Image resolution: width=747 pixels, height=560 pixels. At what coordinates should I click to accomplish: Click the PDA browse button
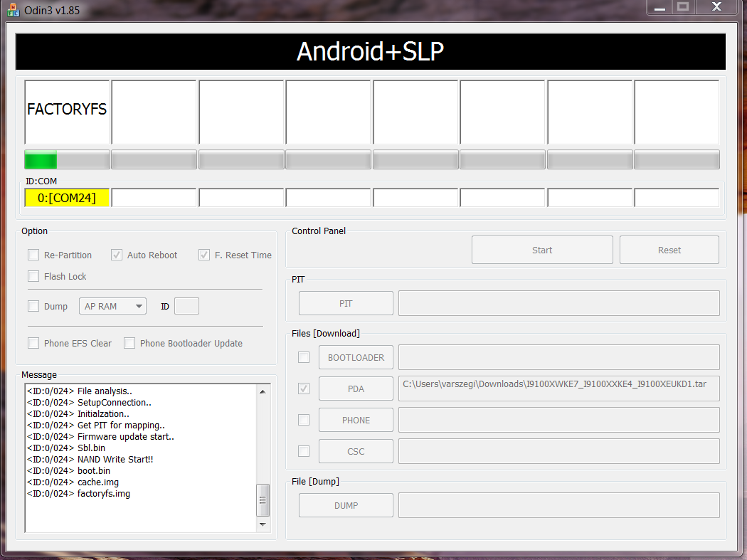(x=356, y=389)
